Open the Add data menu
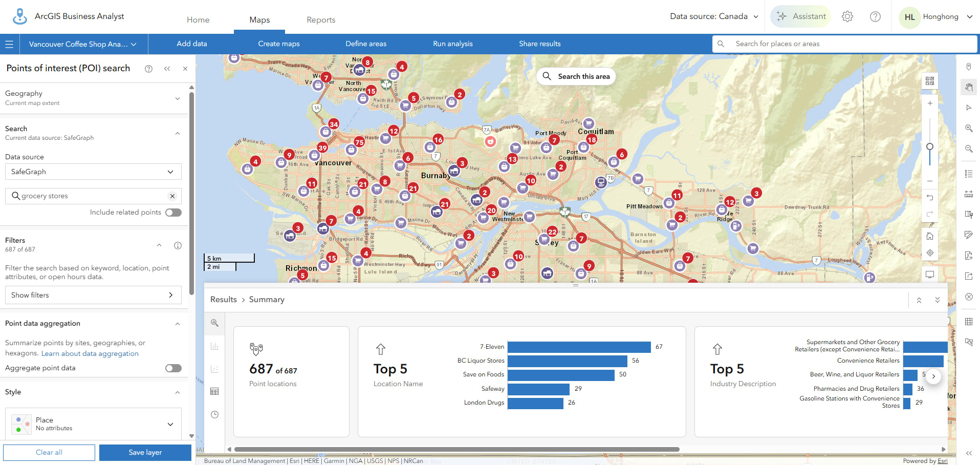Screen dimensions: 980x465 tap(192, 44)
